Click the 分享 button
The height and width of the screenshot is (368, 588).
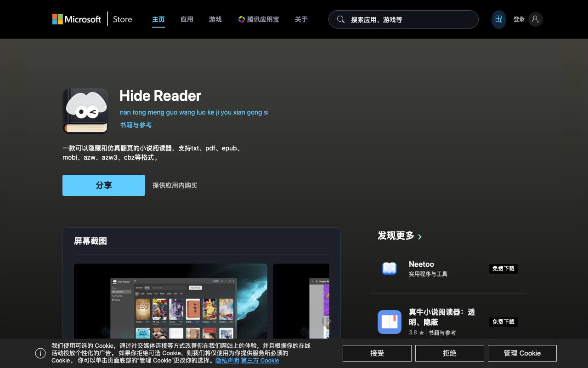[x=104, y=185]
